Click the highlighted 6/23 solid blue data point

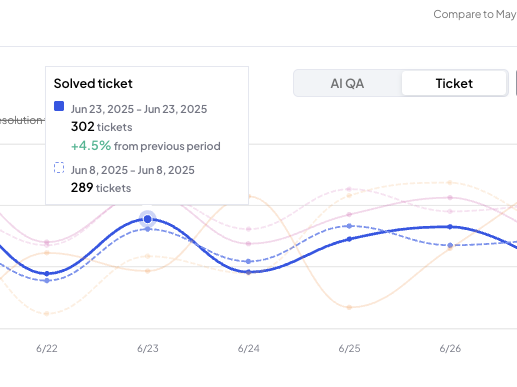click(147, 219)
